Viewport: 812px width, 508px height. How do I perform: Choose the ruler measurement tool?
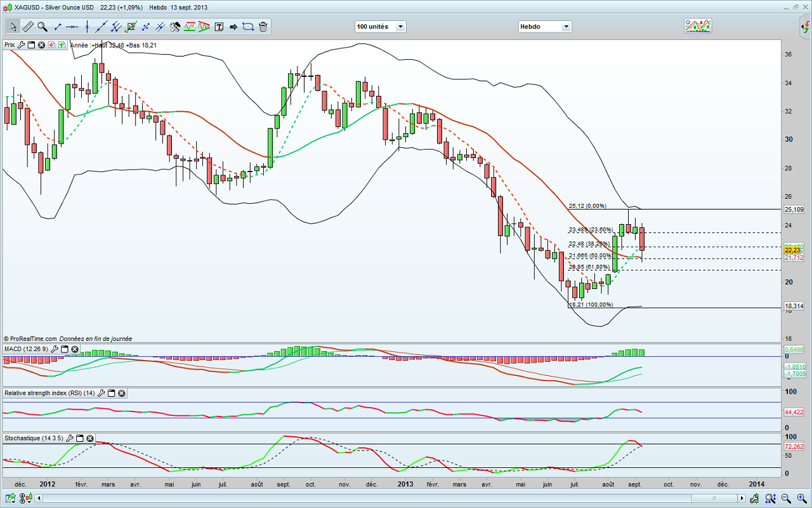click(28, 27)
